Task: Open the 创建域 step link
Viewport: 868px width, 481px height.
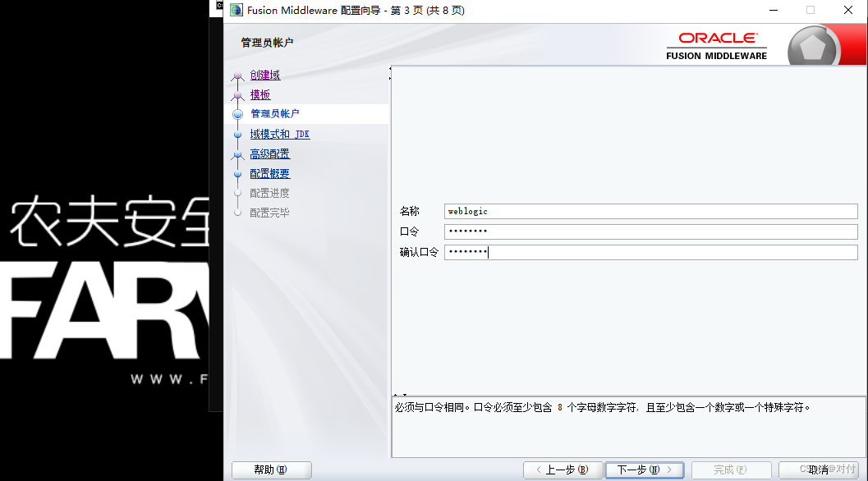Action: (264, 75)
